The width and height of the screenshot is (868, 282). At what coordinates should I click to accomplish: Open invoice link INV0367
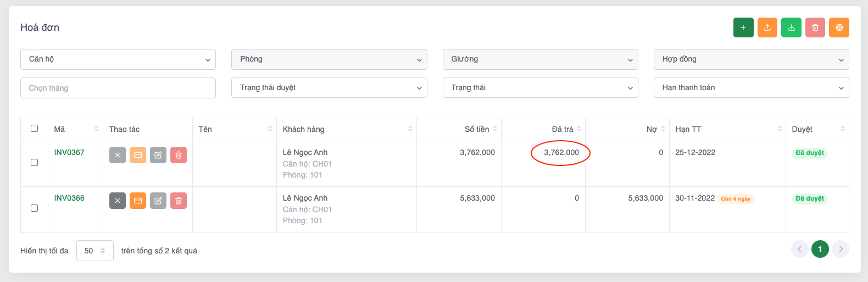coord(69,152)
